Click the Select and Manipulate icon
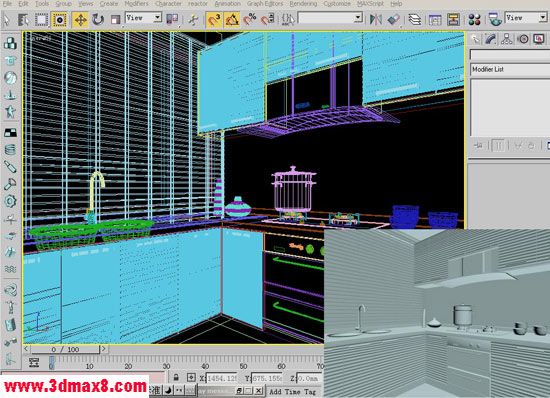 coord(193,20)
